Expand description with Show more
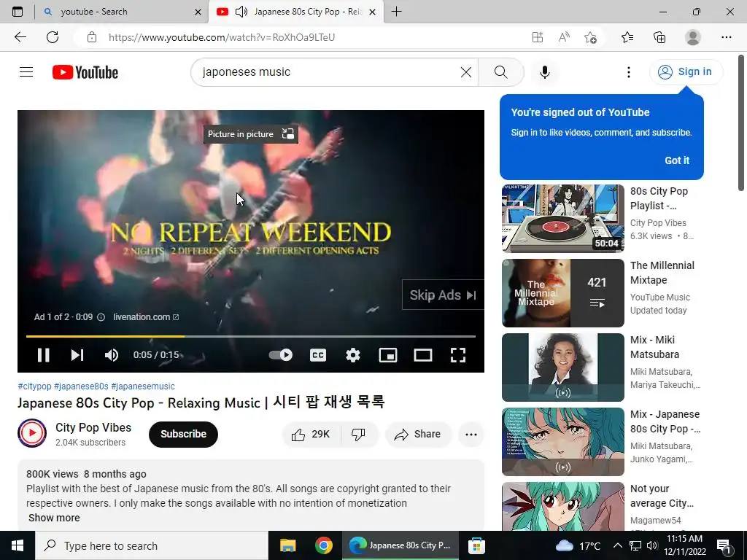This screenshot has width=747, height=560. [x=54, y=518]
